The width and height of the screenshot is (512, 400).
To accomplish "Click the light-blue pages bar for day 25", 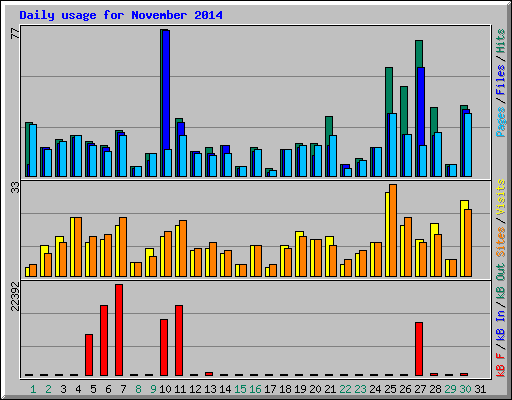I will click(x=393, y=145).
